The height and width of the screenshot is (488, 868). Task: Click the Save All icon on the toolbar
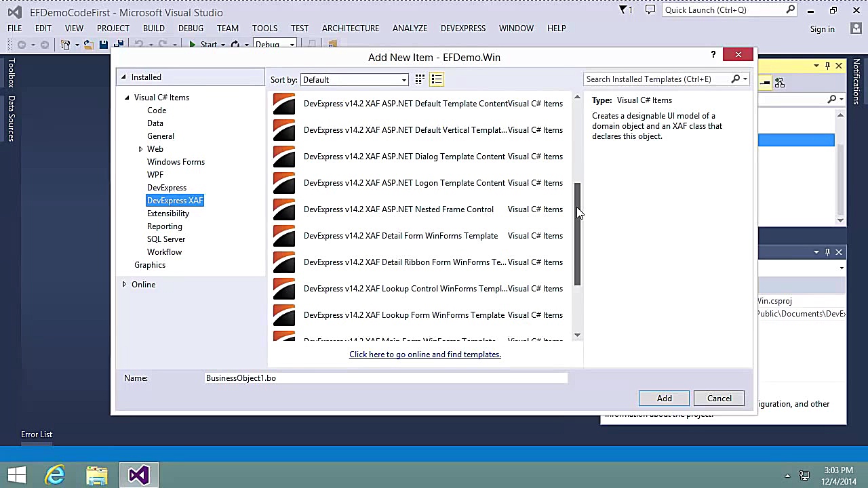(118, 43)
